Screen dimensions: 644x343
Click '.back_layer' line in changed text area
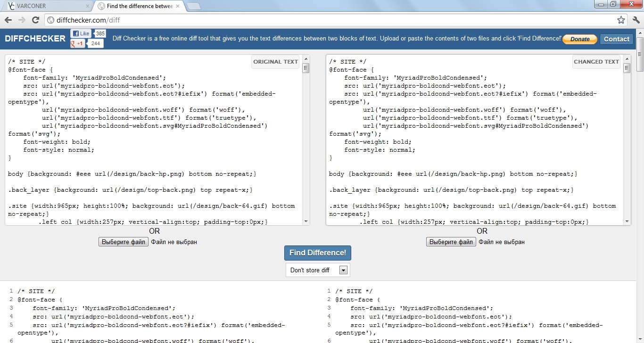pyautogui.click(x=451, y=190)
